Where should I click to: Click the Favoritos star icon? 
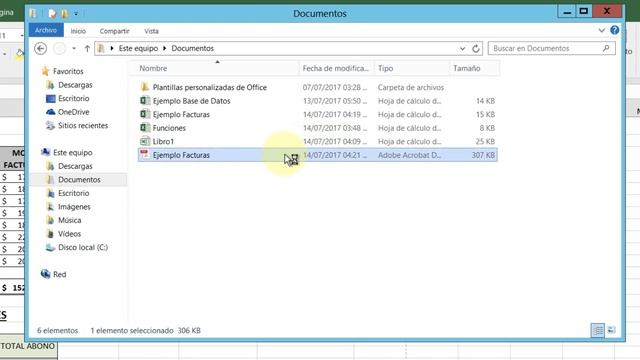[45, 71]
